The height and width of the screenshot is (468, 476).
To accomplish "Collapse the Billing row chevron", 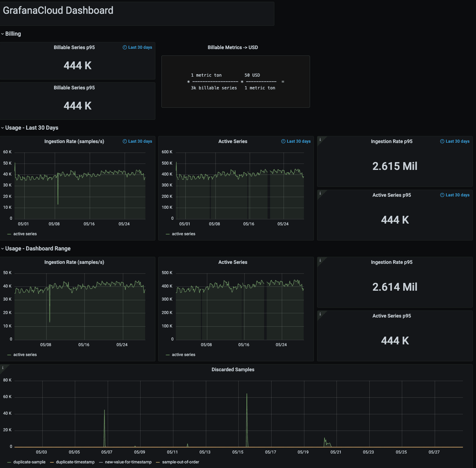I will pyautogui.click(x=2, y=34).
